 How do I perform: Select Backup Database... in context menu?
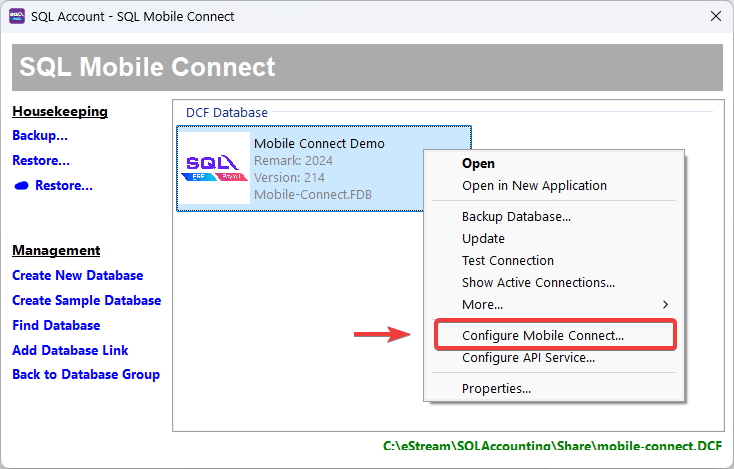tap(516, 216)
